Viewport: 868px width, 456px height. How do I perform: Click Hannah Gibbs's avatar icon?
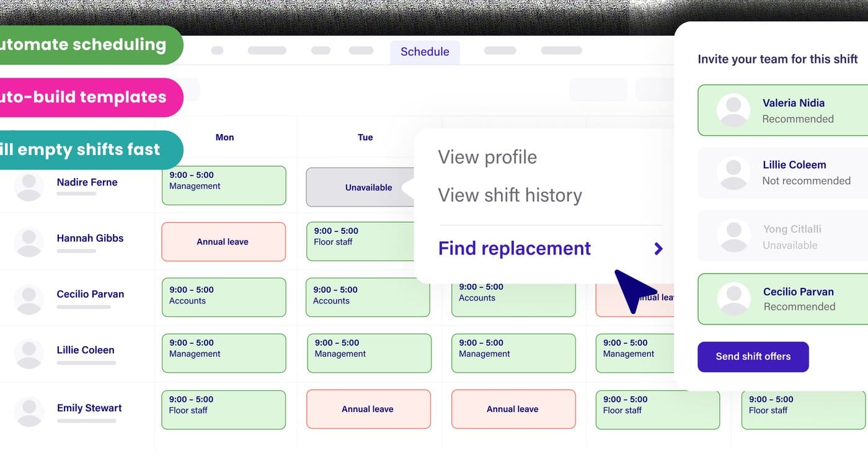(29, 242)
